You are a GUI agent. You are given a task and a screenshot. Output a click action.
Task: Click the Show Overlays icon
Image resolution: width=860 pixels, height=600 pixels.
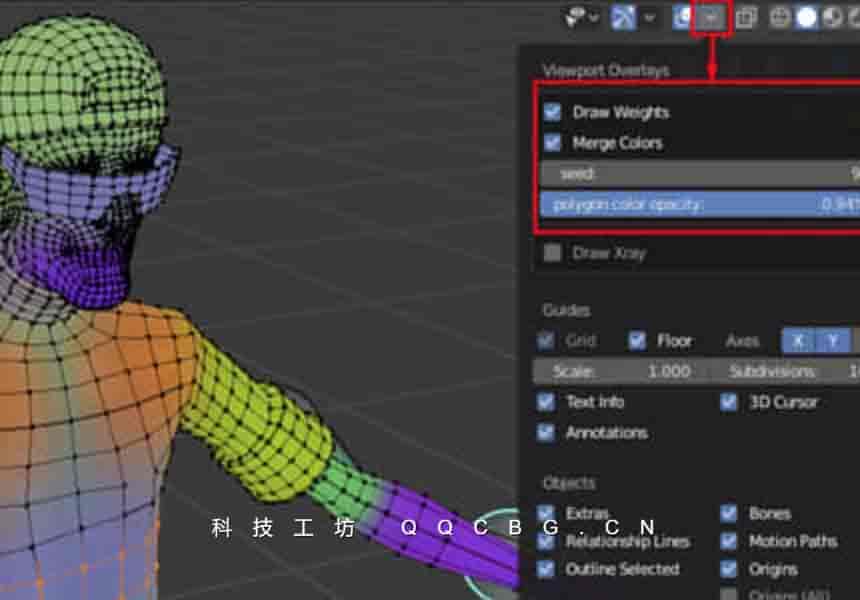[683, 17]
